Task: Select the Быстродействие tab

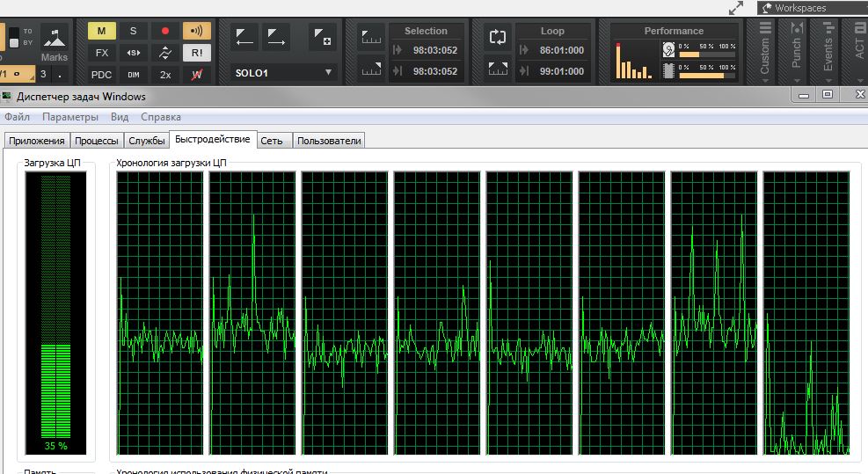Action: [213, 140]
